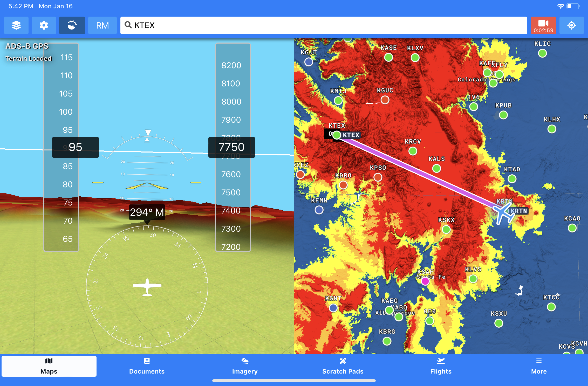The image size is (588, 386).
Task: Click the RM button
Action: pos(102,25)
